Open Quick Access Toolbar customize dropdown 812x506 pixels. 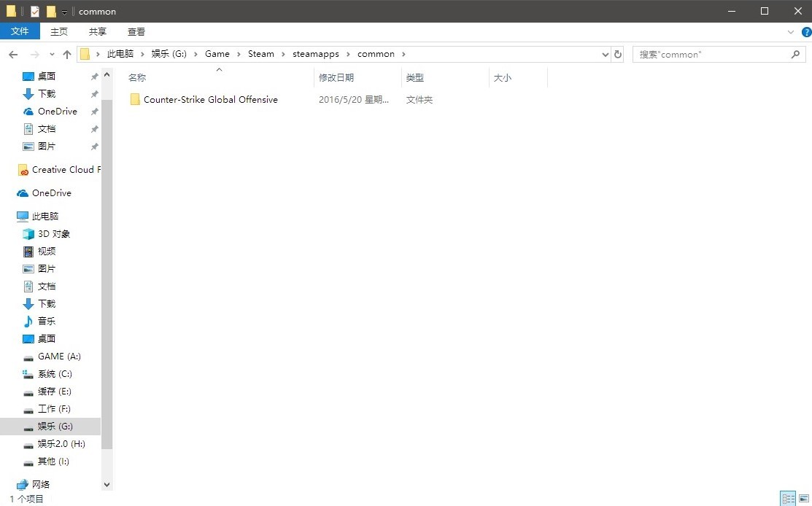[64, 12]
